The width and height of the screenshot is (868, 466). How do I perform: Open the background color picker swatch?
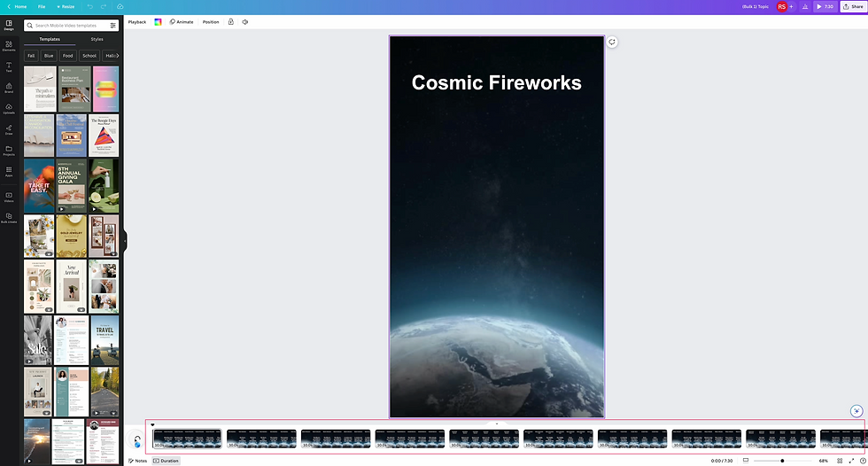(x=158, y=22)
